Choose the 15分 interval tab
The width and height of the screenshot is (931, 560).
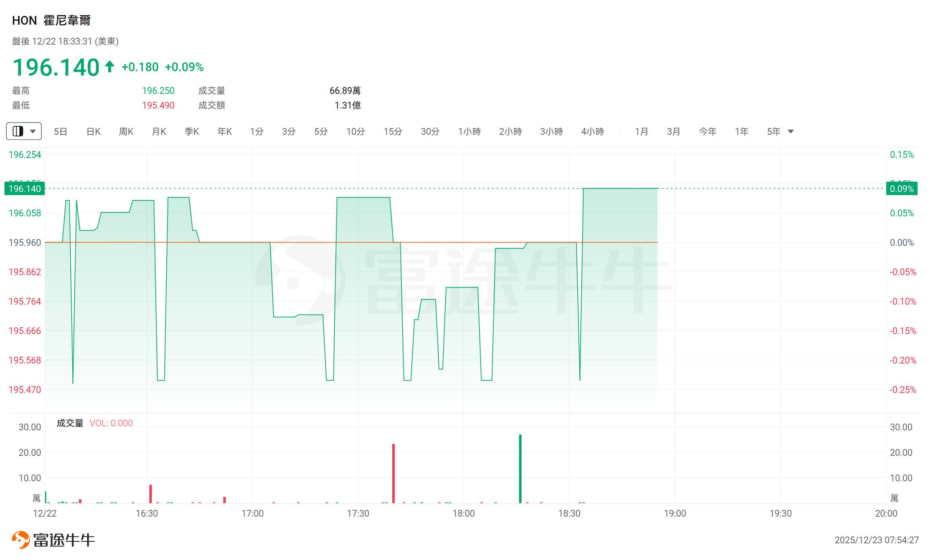393,131
